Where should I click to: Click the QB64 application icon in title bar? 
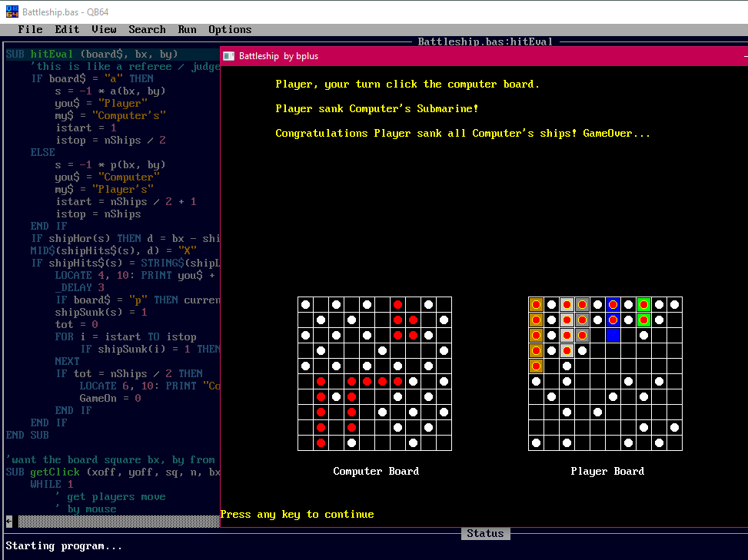point(11,12)
